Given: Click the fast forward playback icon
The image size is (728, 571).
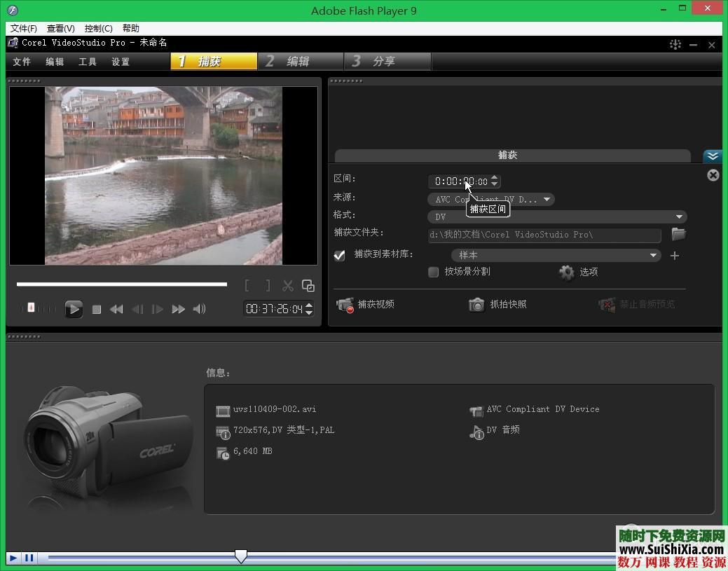Looking at the screenshot, I should coord(178,308).
